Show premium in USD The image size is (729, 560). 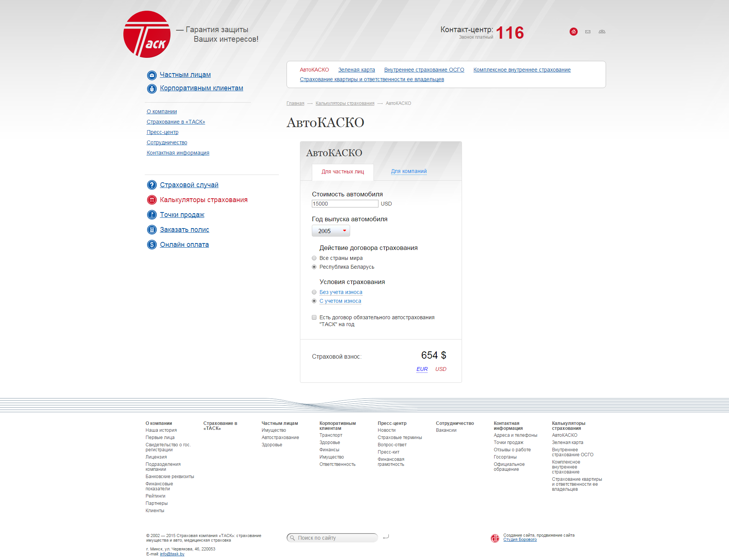(441, 369)
